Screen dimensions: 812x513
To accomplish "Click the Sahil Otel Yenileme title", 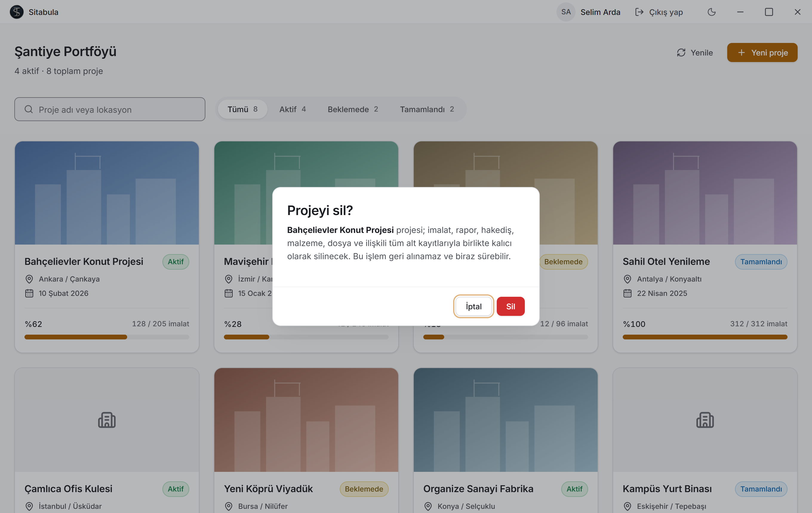I will tap(666, 261).
